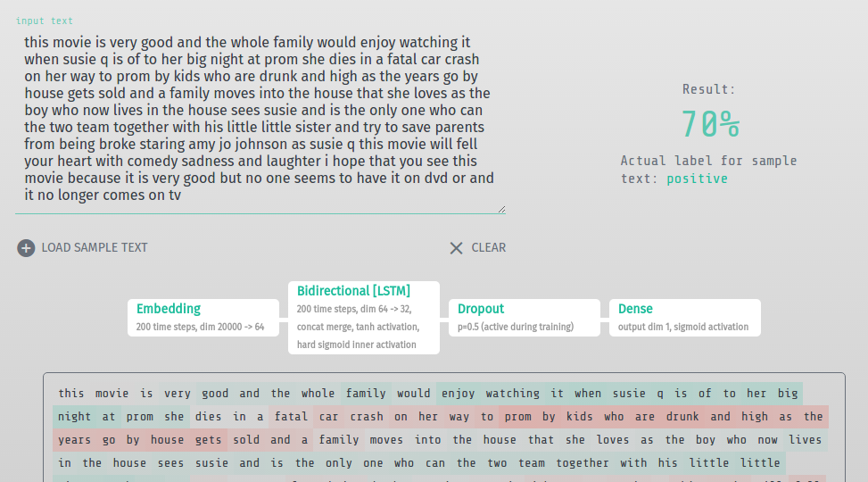The image size is (868, 482).
Task: Click the word 'moves' in the heatmap
Action: point(386,440)
